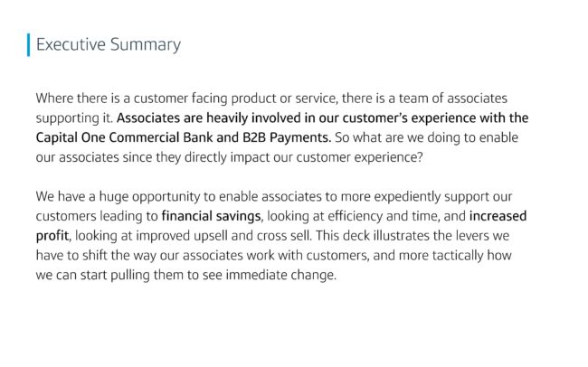The width and height of the screenshot is (588, 367).
Task: Click the bold word 'profit'
Action: [x=52, y=236]
